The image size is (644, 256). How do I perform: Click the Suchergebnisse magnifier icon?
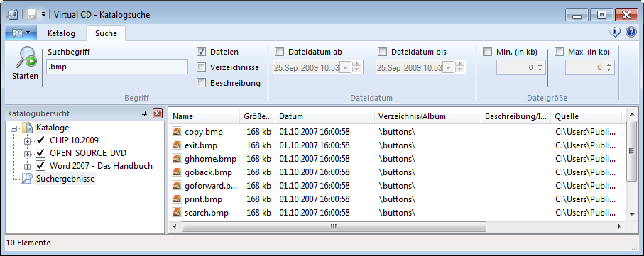[27, 179]
